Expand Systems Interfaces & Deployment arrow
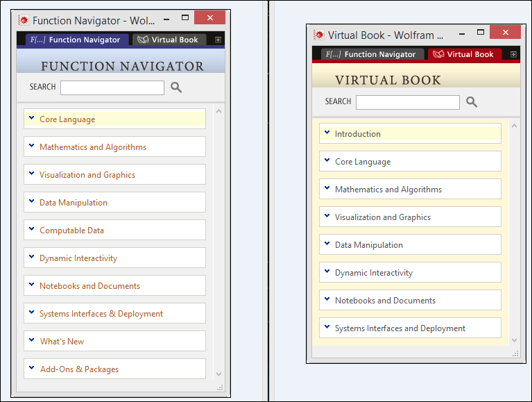Viewport: 532px width, 402px height. pyautogui.click(x=31, y=312)
